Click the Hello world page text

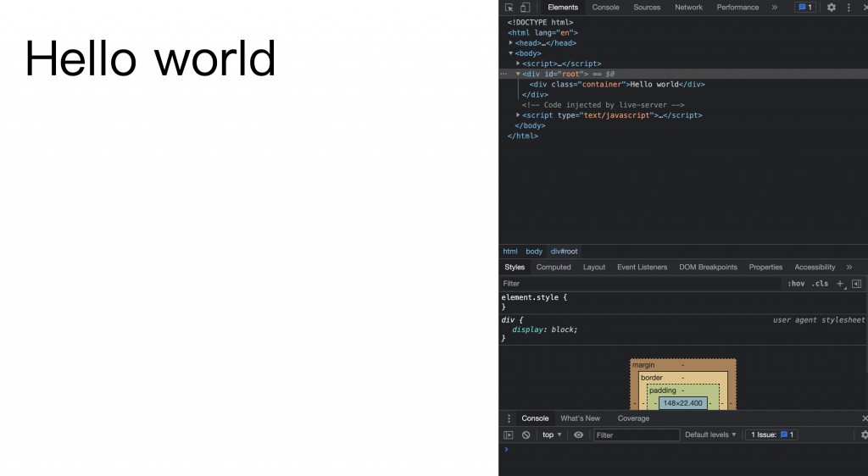150,58
